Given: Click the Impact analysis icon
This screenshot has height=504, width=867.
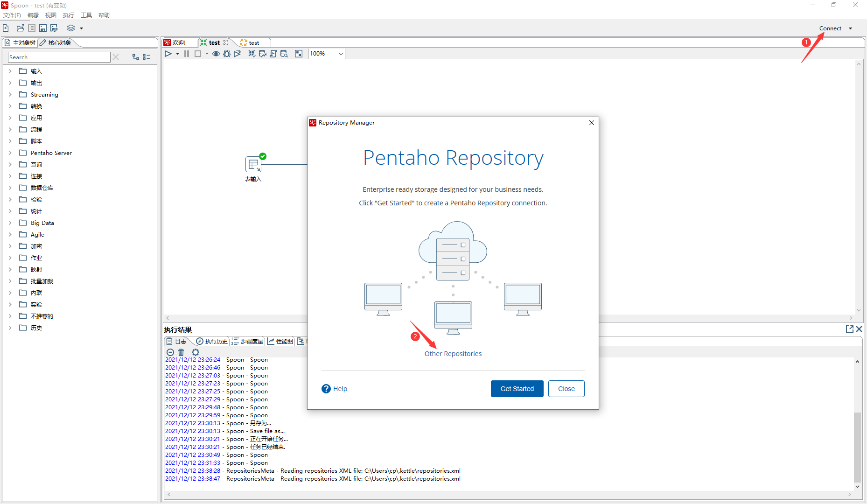Looking at the screenshot, I should click(x=263, y=54).
